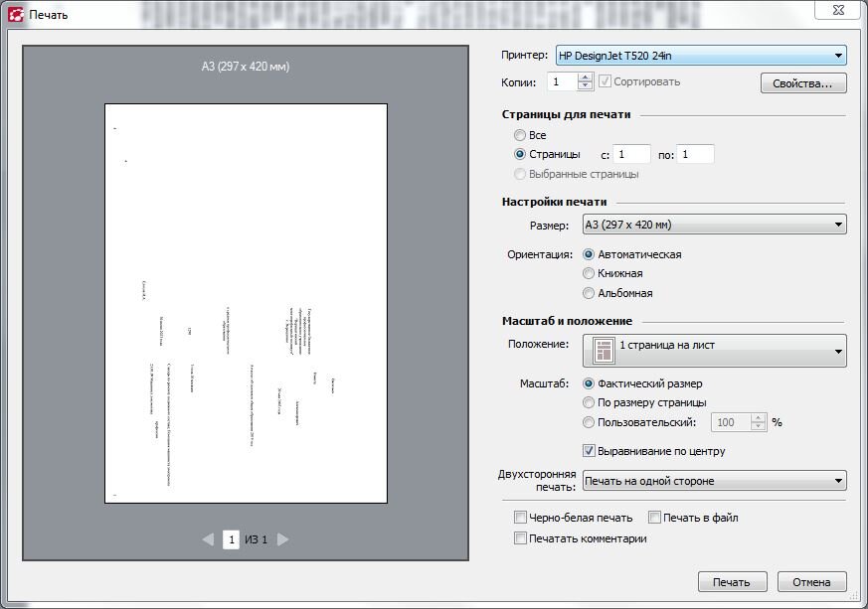
Task: Select the Страницы range radio button
Action: [520, 154]
